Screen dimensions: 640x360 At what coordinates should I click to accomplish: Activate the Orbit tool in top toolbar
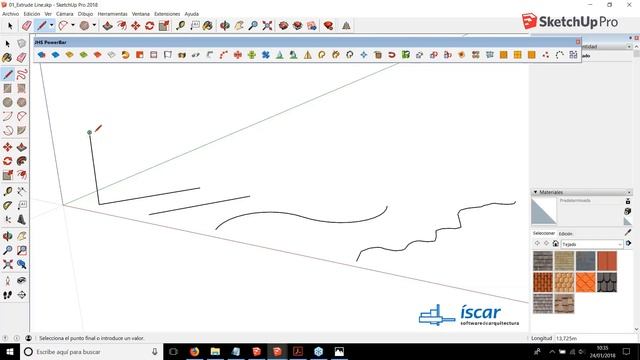pyautogui.click(x=224, y=26)
